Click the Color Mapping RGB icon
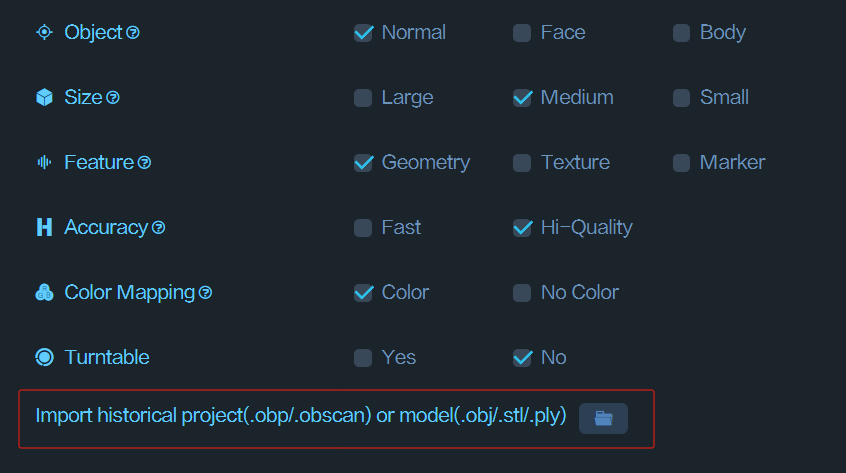Image resolution: width=846 pixels, height=473 pixels. tap(44, 292)
